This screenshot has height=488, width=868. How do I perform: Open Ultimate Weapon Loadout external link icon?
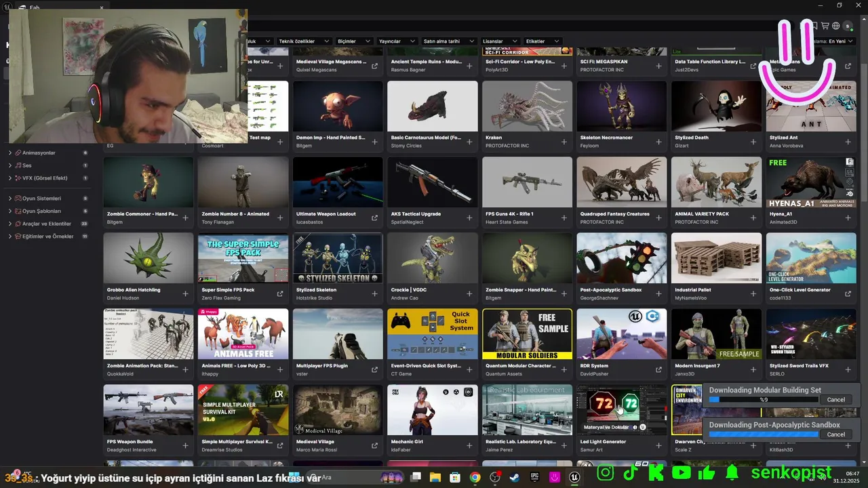pos(374,218)
